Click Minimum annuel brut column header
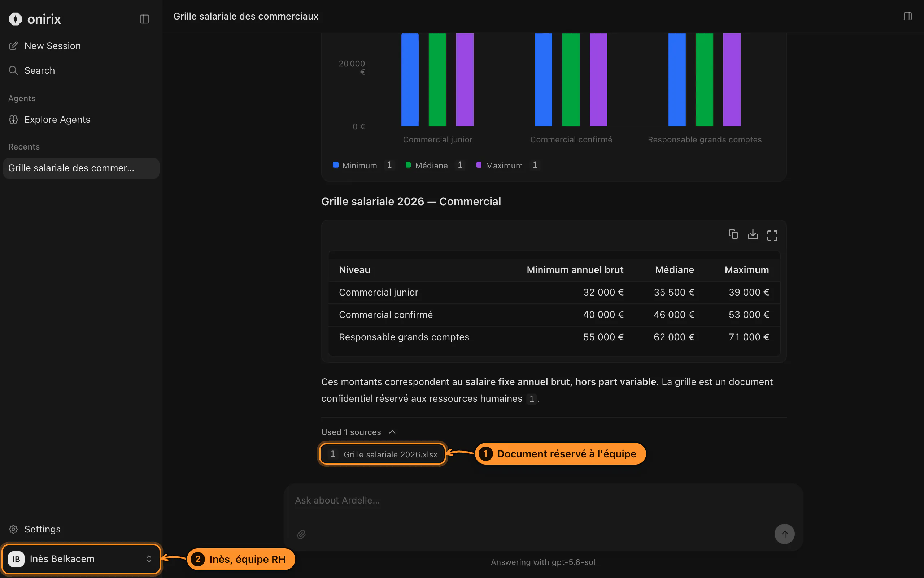 [575, 270]
